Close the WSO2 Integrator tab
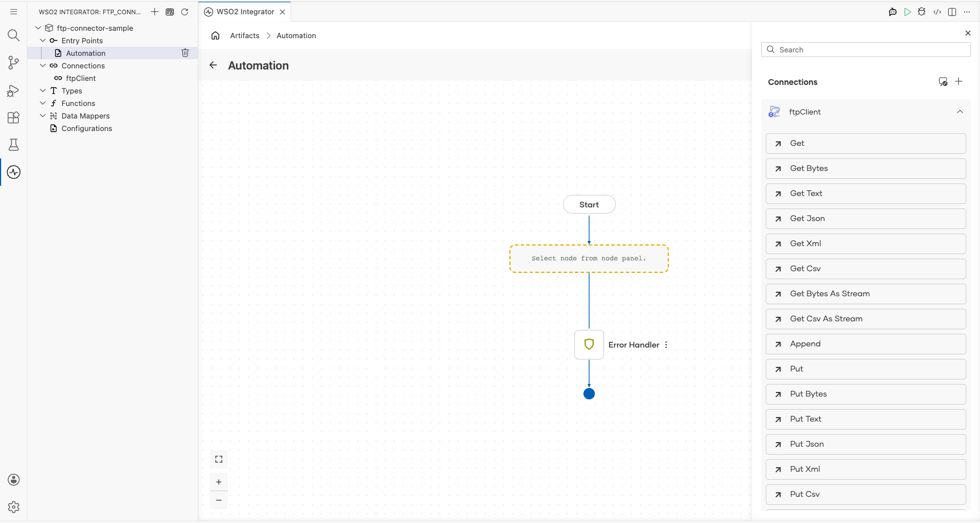This screenshot has width=980, height=523. 283,11
